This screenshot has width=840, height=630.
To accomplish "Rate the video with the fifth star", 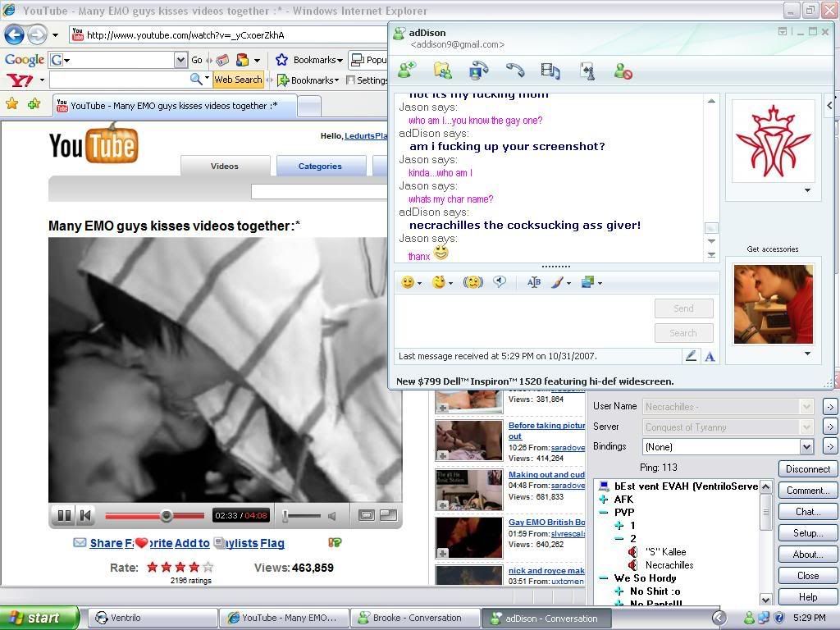I will click(x=208, y=567).
